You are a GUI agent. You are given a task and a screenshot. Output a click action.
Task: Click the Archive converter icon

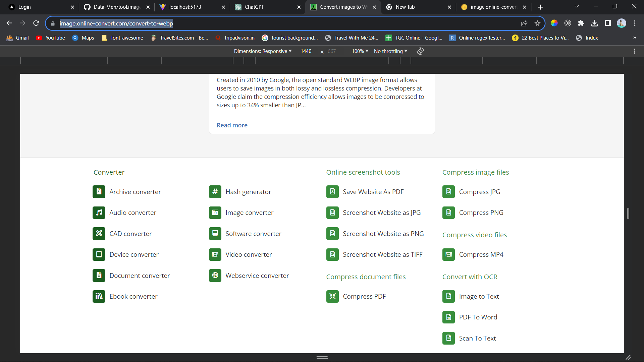pos(99,192)
